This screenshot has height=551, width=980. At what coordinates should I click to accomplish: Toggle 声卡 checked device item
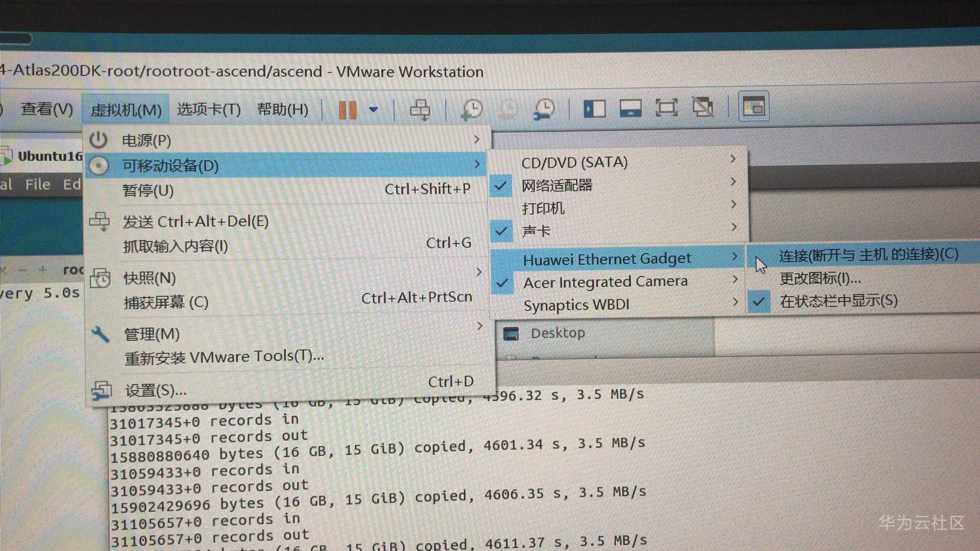(536, 231)
